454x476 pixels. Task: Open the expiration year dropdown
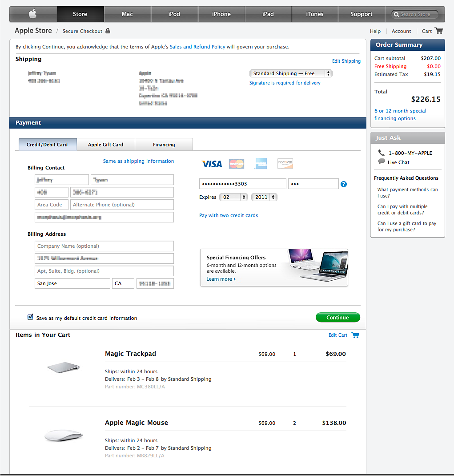click(264, 197)
